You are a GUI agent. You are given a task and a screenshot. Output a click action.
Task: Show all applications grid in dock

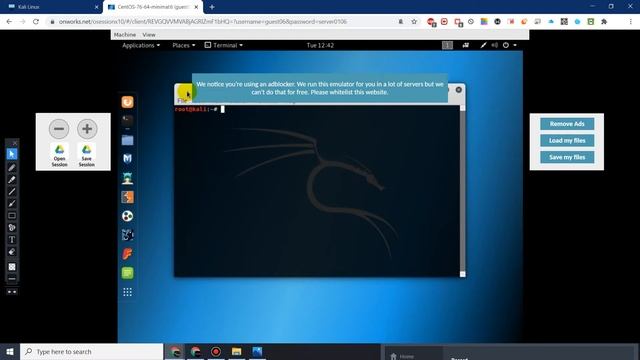click(x=127, y=292)
